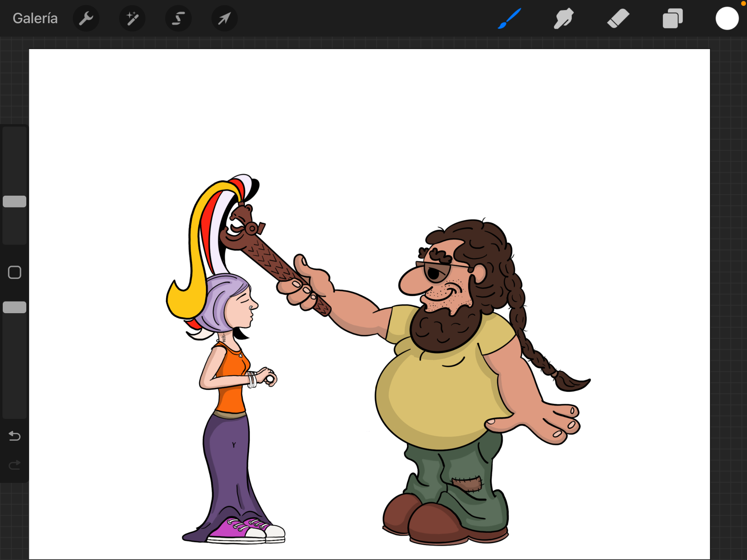The width and height of the screenshot is (747, 560).
Task: Select the Brush paint tool
Action: [x=509, y=18]
